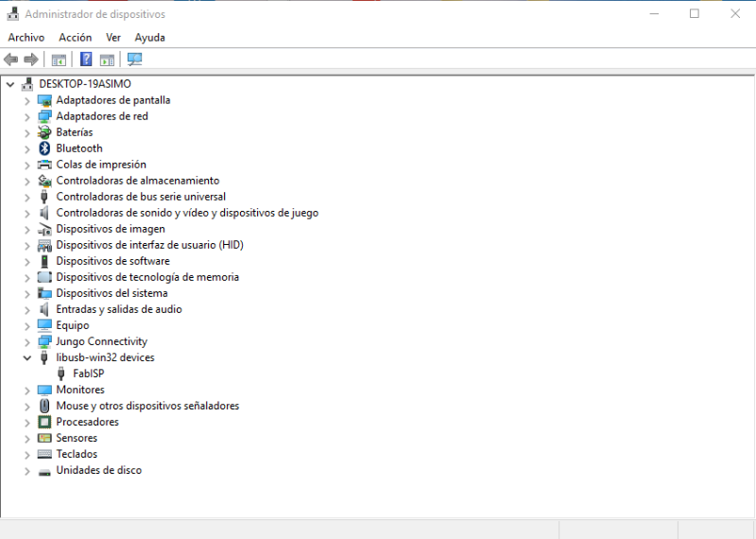Select the DESKTOP-19ASIMO computer name
756x539 pixels.
click(x=85, y=84)
